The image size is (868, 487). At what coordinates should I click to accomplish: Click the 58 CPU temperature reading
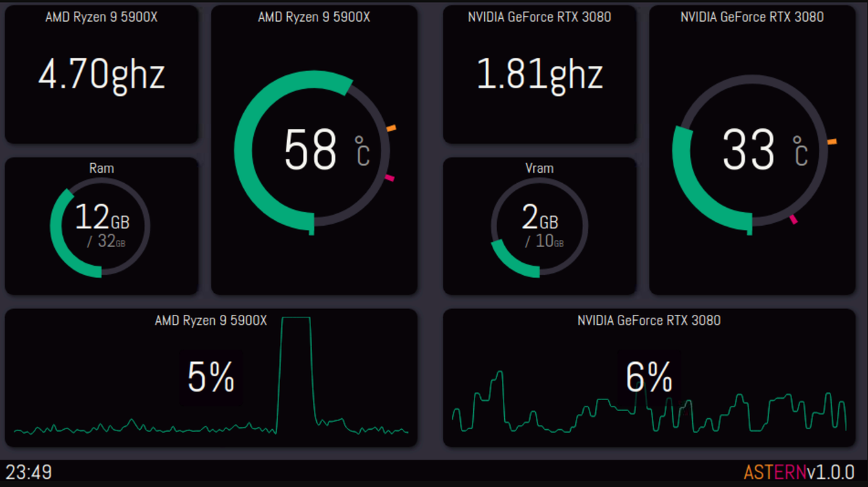coord(310,151)
